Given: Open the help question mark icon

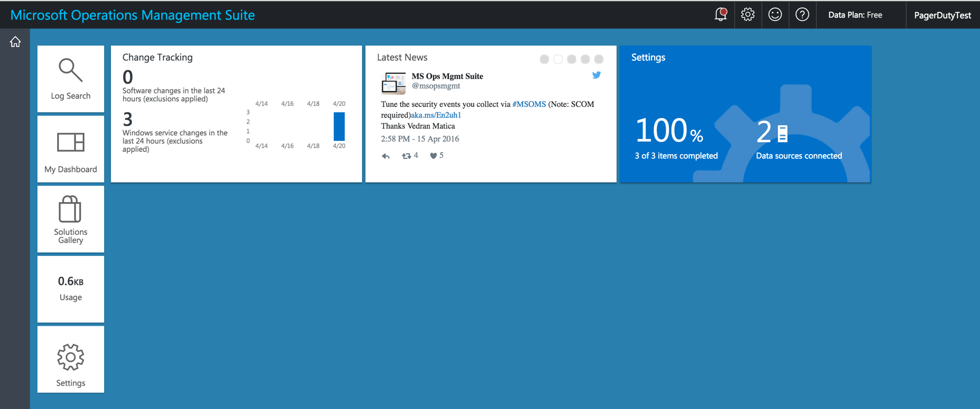Looking at the screenshot, I should [x=802, y=14].
